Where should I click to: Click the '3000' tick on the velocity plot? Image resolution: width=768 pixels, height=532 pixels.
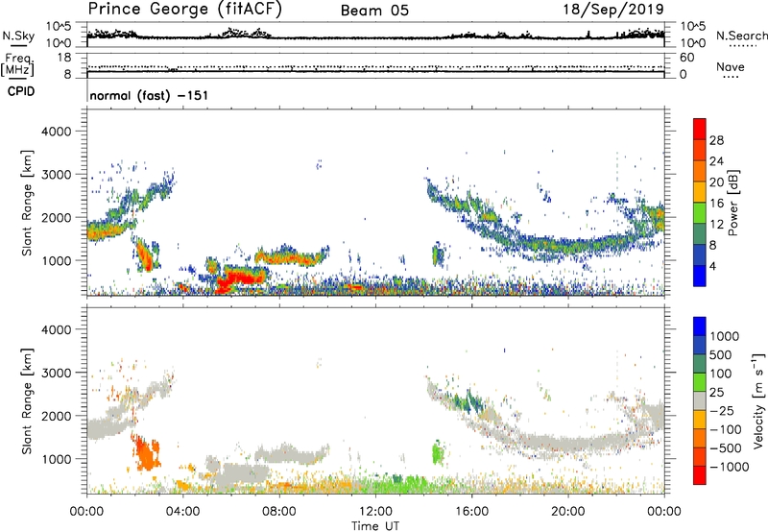click(56, 373)
